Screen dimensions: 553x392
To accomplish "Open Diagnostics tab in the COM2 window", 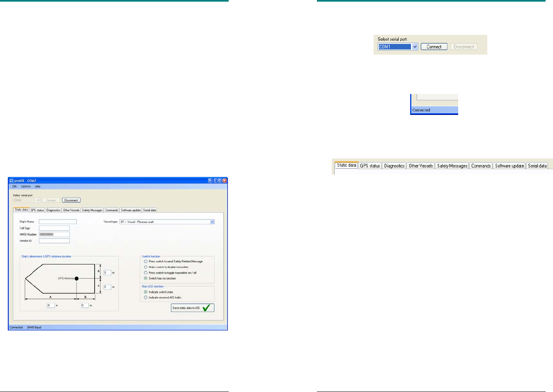I will tap(53, 210).
